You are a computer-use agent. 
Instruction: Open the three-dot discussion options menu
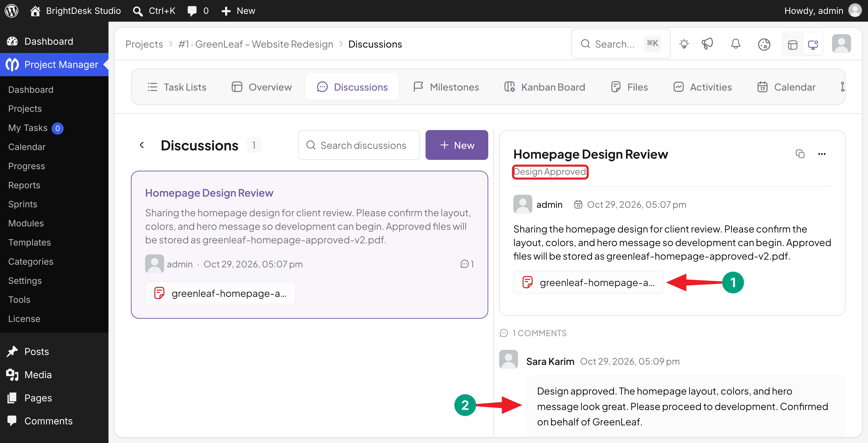pyautogui.click(x=822, y=154)
